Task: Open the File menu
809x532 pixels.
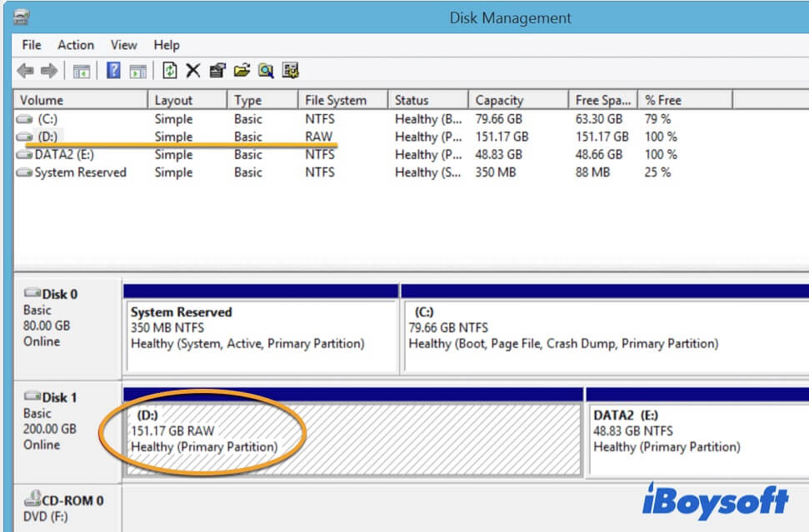Action: click(32, 45)
